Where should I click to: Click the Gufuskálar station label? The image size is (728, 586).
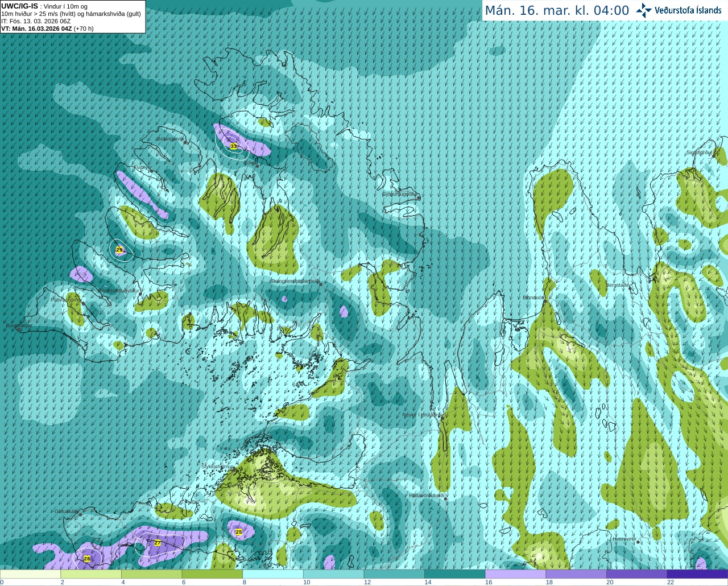click(66, 511)
